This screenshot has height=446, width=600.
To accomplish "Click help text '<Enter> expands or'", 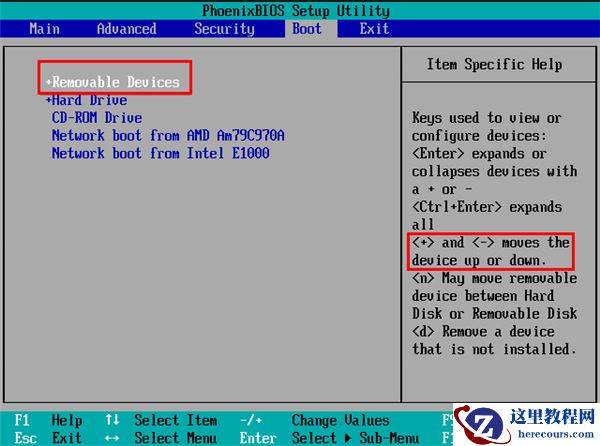I will [479, 153].
